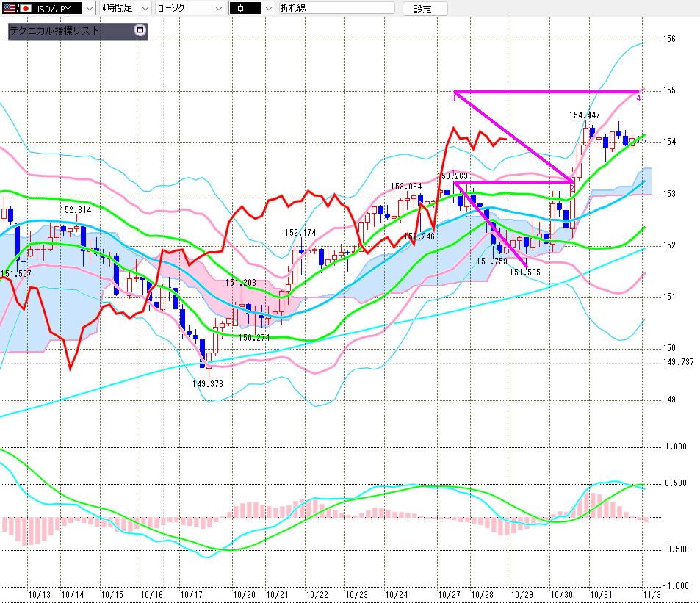
Task: Expand the テクニカル指標リスト panel via its square icon
Action: (141, 31)
